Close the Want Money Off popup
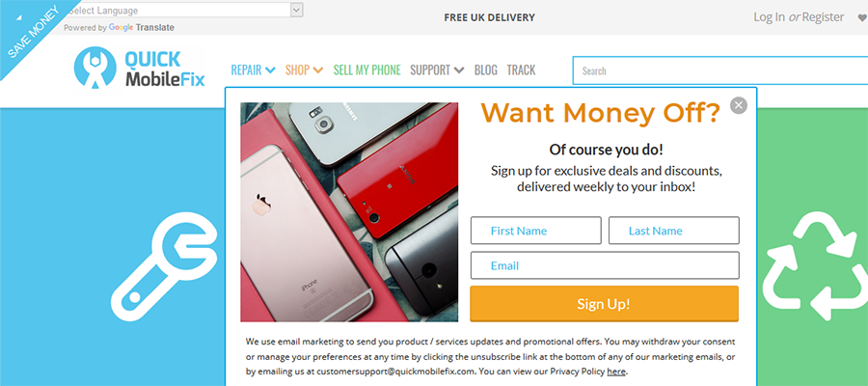This screenshot has height=386, width=868. coord(739,105)
